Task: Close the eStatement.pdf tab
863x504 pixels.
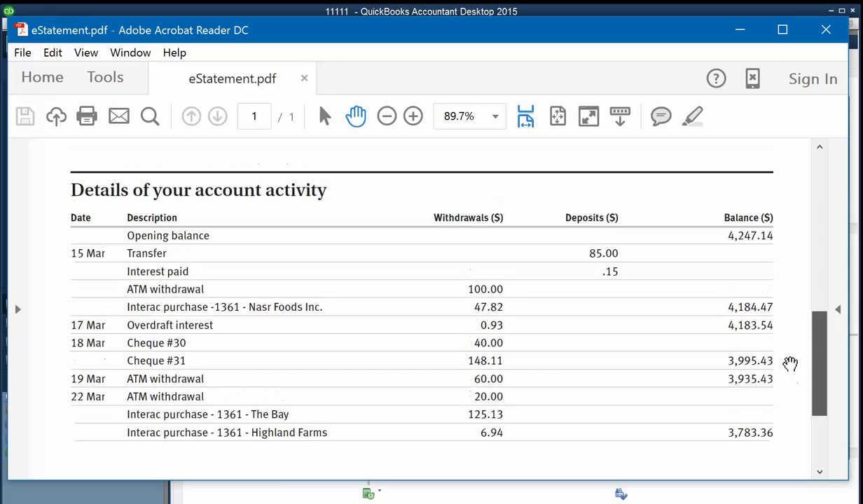Action: coord(304,78)
